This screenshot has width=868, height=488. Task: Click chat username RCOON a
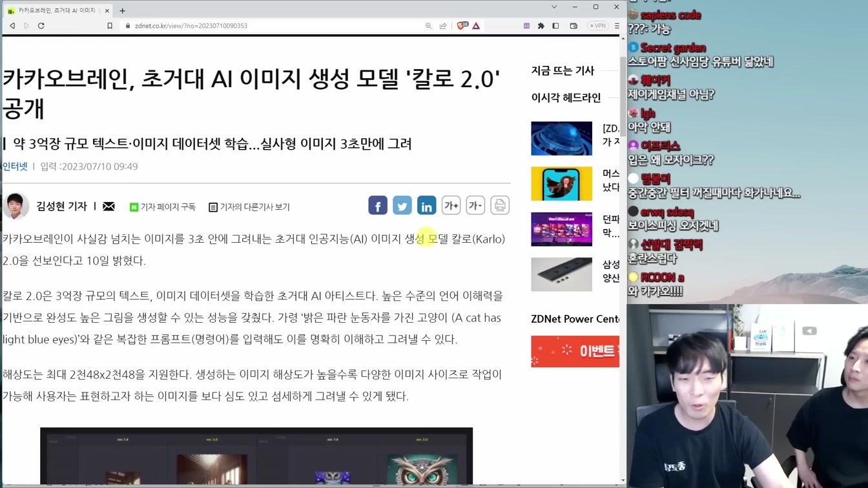(x=663, y=278)
